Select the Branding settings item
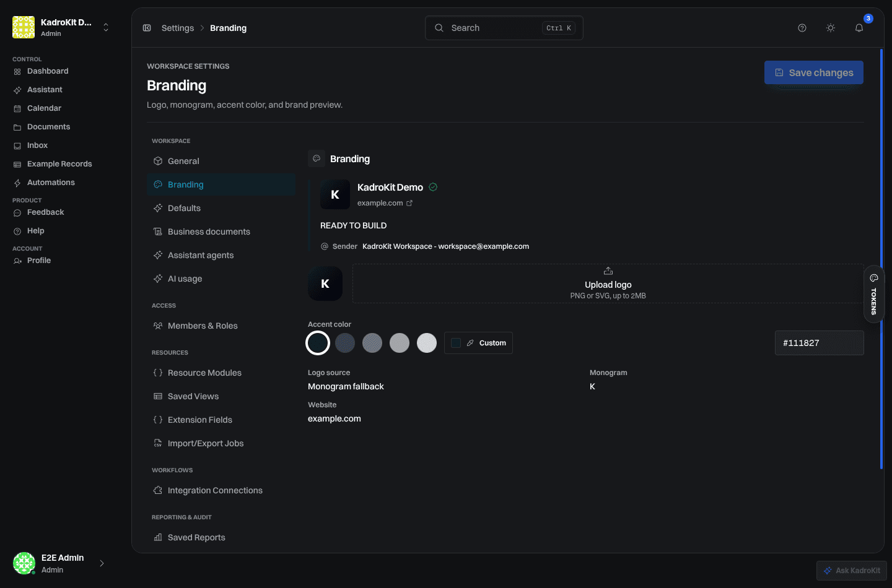 click(x=221, y=184)
